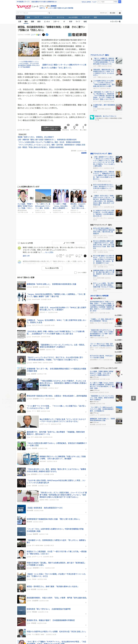
Task: Open 立民・野田氏「早急に辞めるのが妥当だ」related link
Action: 41,147
